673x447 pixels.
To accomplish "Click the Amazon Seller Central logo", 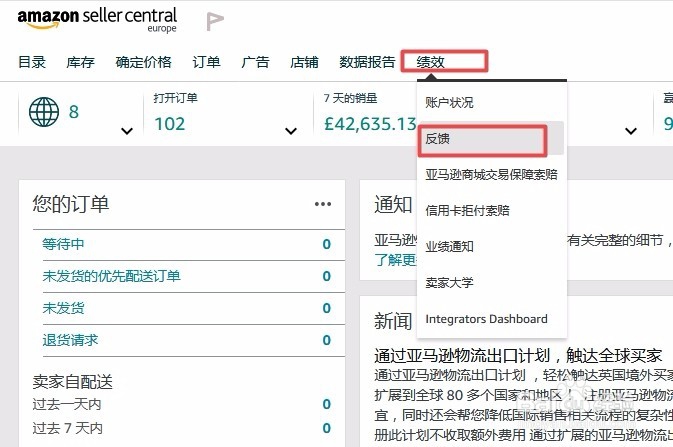I will pyautogui.click(x=97, y=20).
